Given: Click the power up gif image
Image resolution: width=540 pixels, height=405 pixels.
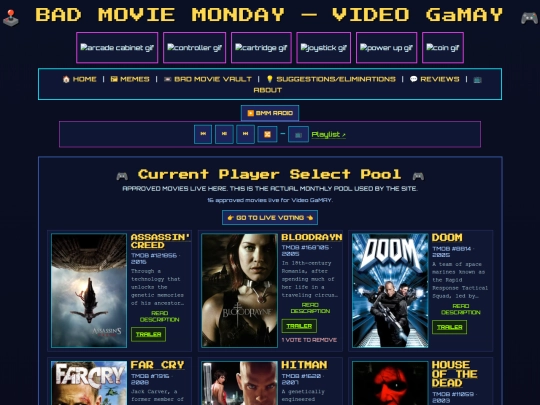Looking at the screenshot, I should [x=386, y=48].
